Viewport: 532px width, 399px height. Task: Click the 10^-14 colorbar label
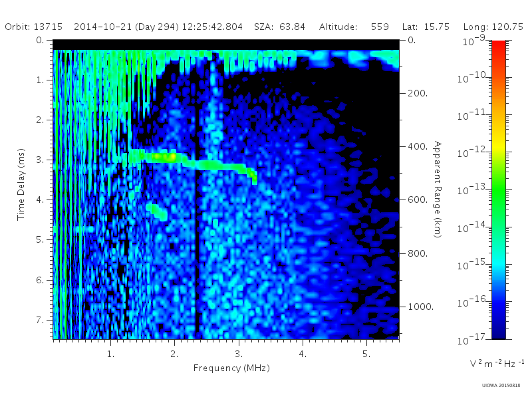(x=473, y=227)
